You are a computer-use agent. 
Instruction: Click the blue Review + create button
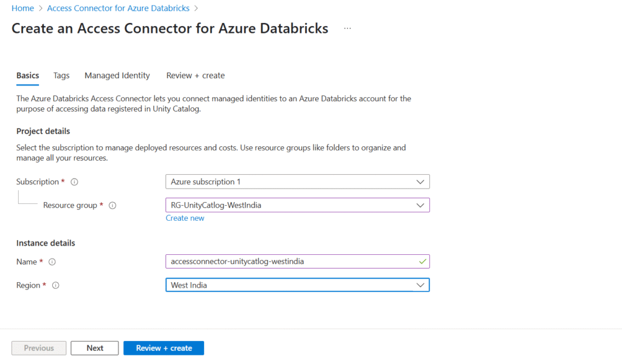pos(164,348)
